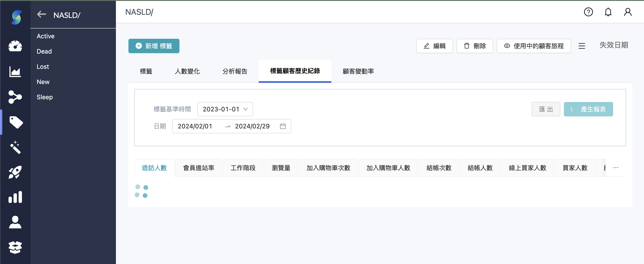Viewport: 644px width, 264px height.
Task: Click the 產生報表 button
Action: coord(589,109)
